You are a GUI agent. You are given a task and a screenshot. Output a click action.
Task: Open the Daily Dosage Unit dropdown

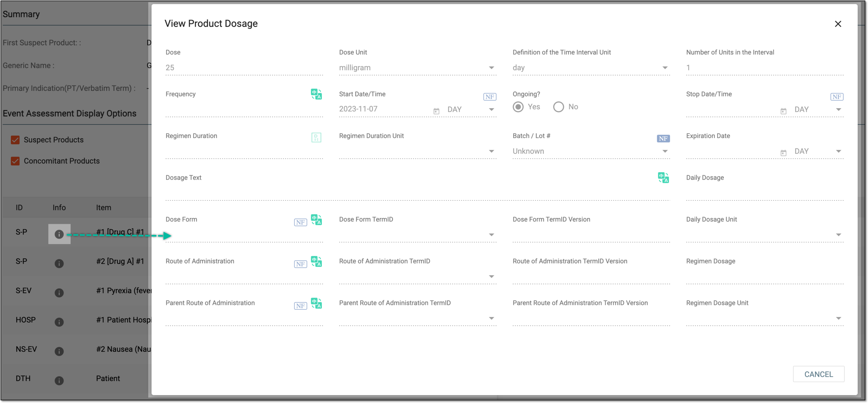coord(765,235)
